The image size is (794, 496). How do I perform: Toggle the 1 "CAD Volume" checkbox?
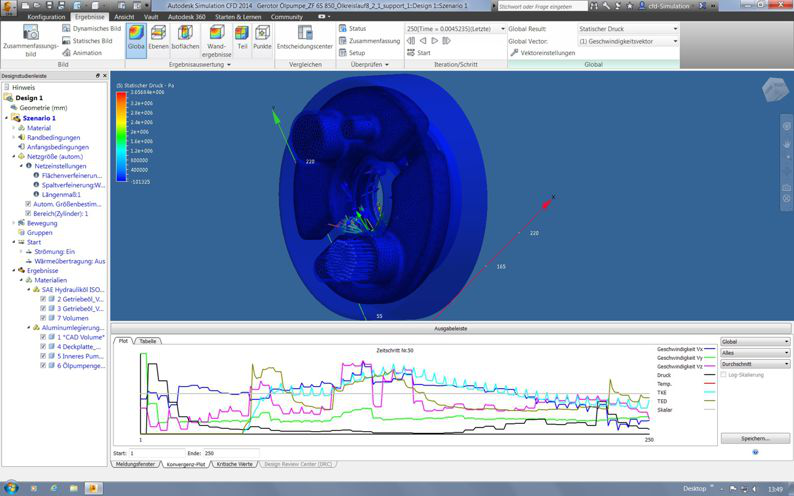[x=43, y=337]
